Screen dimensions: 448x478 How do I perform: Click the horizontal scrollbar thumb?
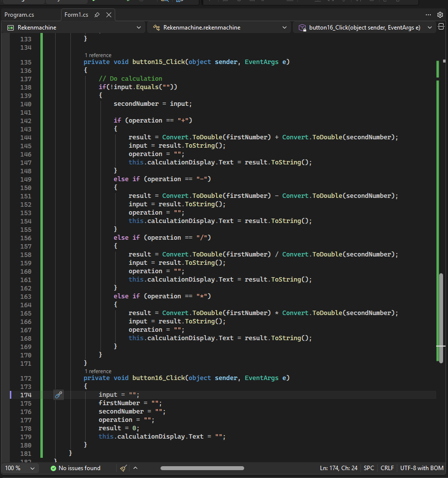point(202,468)
